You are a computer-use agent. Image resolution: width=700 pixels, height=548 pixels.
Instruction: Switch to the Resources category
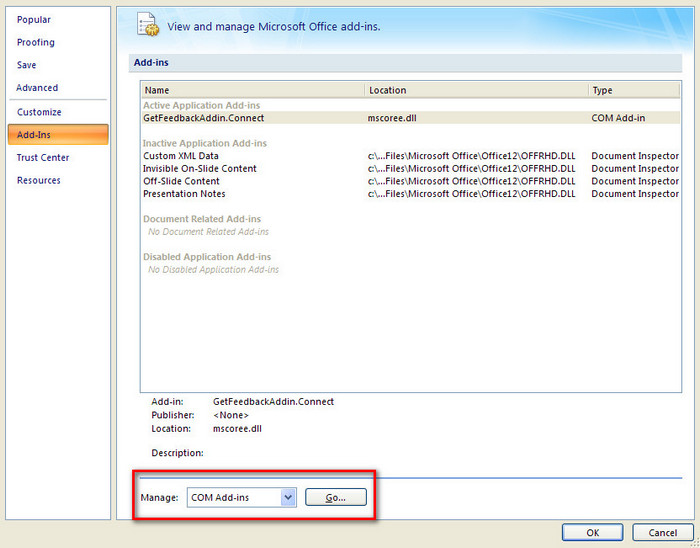[x=39, y=181]
